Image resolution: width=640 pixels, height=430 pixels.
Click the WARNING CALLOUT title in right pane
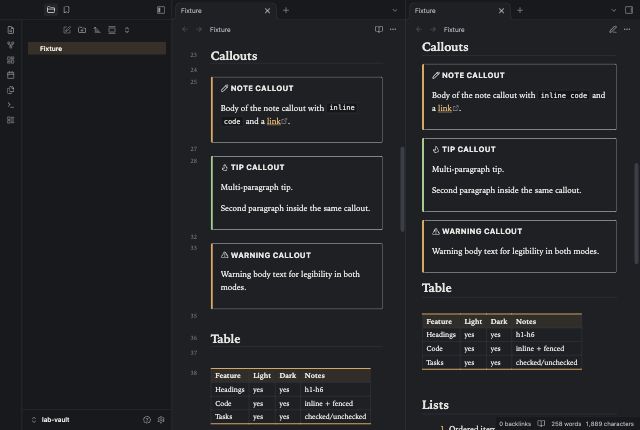[482, 231]
